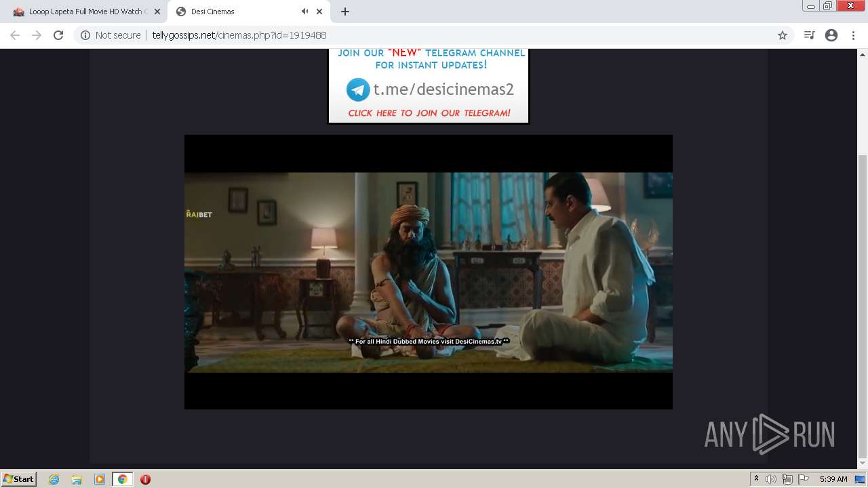Open a new browser tab
The height and width of the screenshot is (488, 868).
click(345, 12)
